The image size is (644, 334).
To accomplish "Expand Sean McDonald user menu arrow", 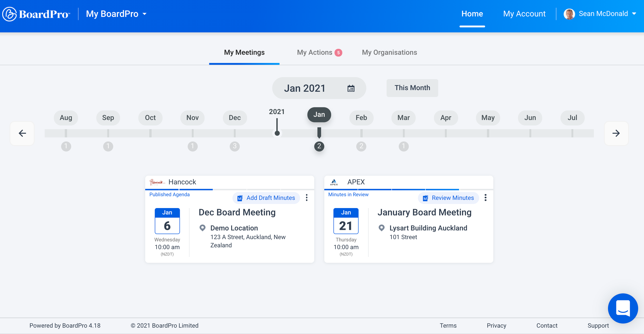I will tap(634, 14).
